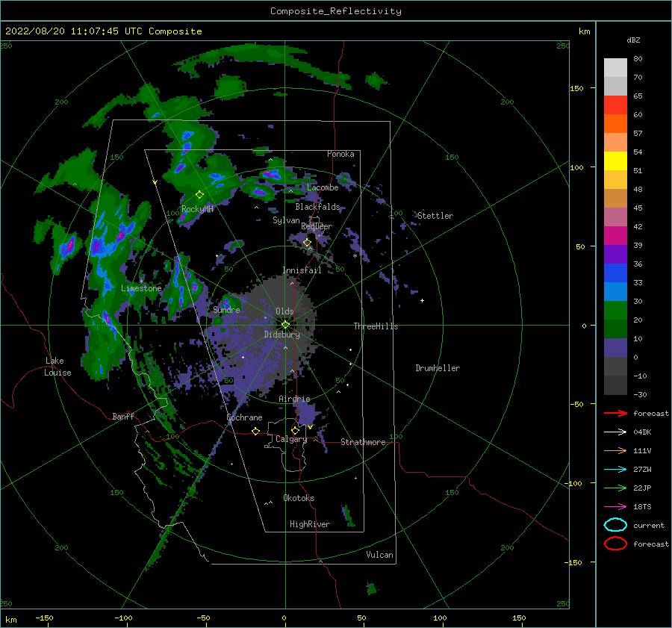672x628 pixels.
Task: Click the yellow diamond marker above Calgary
Action: [x=295, y=430]
